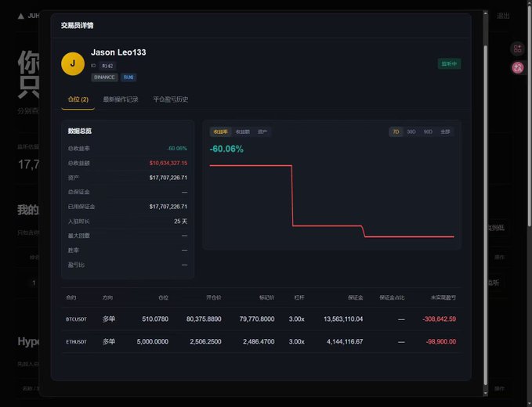Click the 多单 direction in BTCUSDT row
Screen dimensions: 532x407
(109, 319)
